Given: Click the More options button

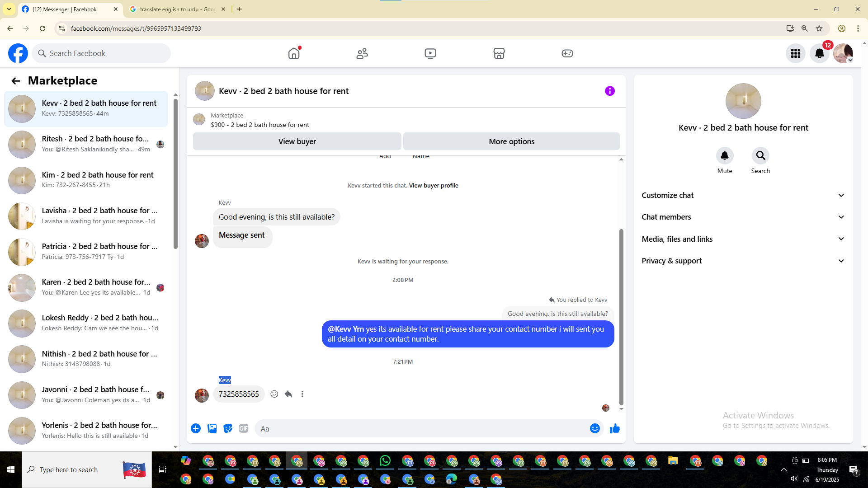Looking at the screenshot, I should 511,141.
